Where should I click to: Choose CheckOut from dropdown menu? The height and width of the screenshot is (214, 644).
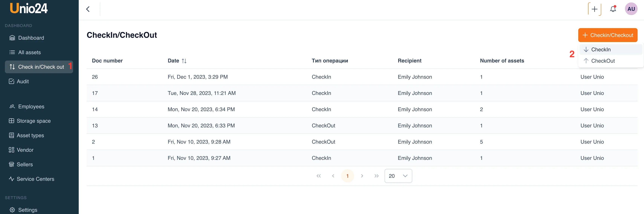[x=603, y=61]
